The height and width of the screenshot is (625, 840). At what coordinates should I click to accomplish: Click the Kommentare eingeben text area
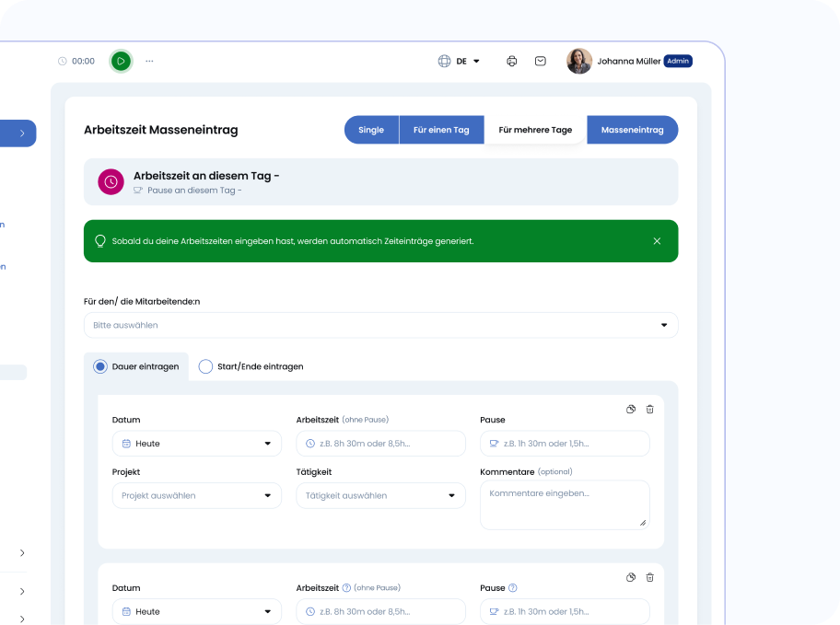pyautogui.click(x=565, y=505)
